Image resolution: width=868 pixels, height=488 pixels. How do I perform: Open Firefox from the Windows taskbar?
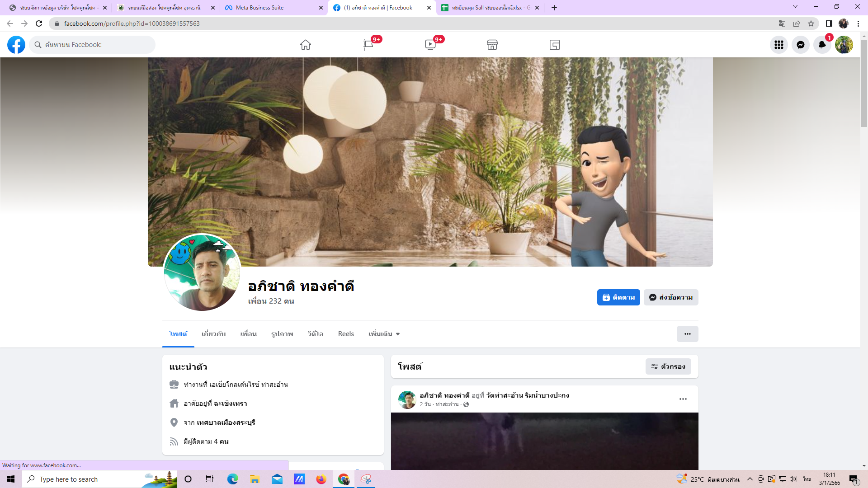[321, 479]
